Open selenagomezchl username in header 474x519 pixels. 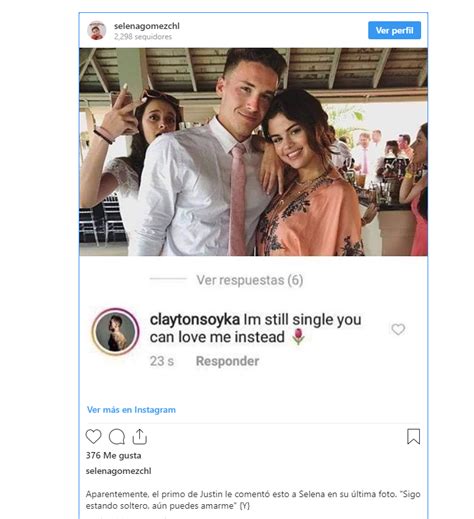[x=147, y=26]
